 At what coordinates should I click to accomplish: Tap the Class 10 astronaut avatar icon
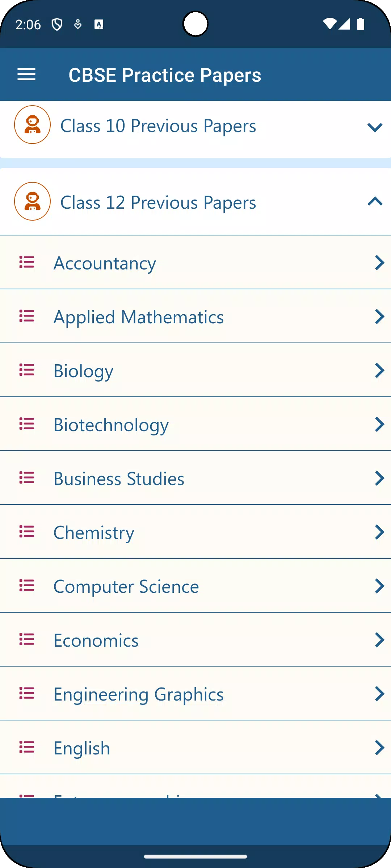coord(32,124)
